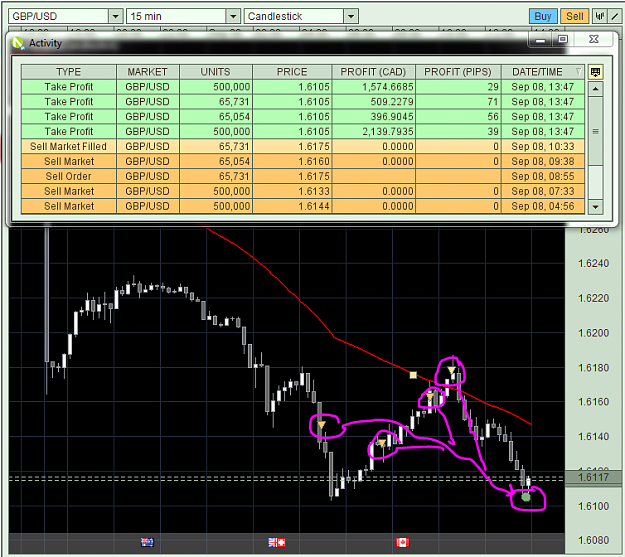Toggle sort arrow on DATE/TIME column header
The height and width of the screenshot is (557, 625).
(578, 72)
